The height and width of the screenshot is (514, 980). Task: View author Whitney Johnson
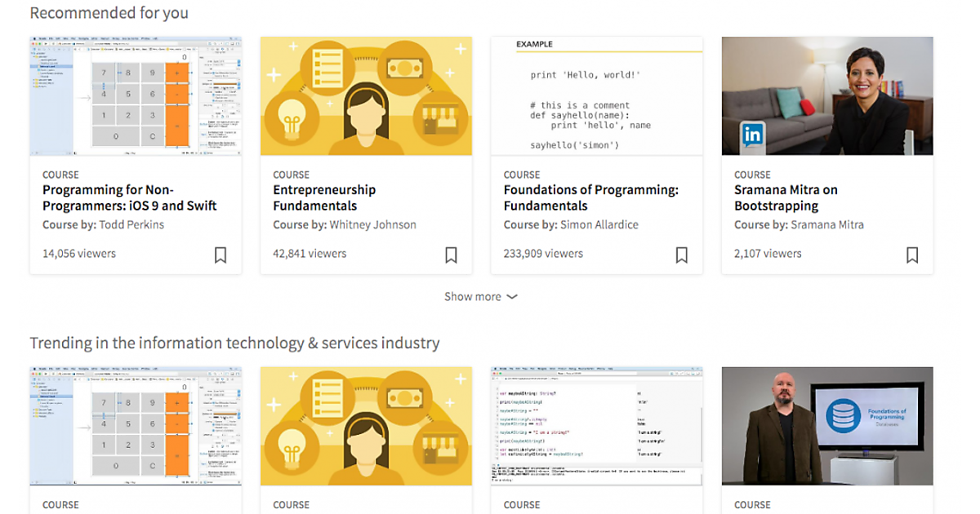coord(372,224)
